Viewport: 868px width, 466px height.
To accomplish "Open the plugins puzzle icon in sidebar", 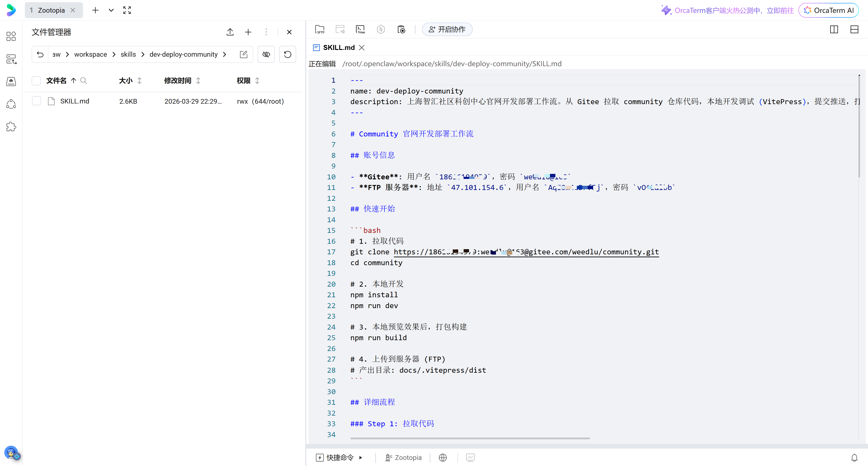I will (11, 126).
